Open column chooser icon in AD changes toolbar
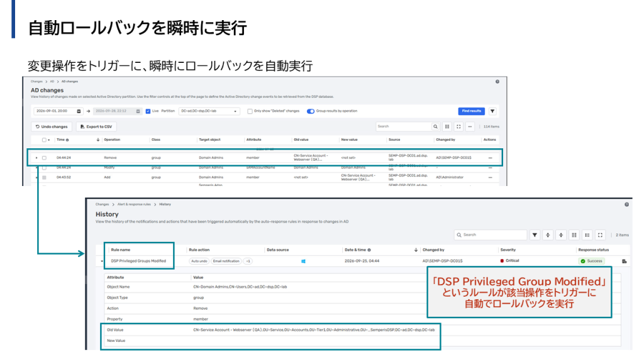This screenshot has width=644, height=362. click(x=447, y=127)
